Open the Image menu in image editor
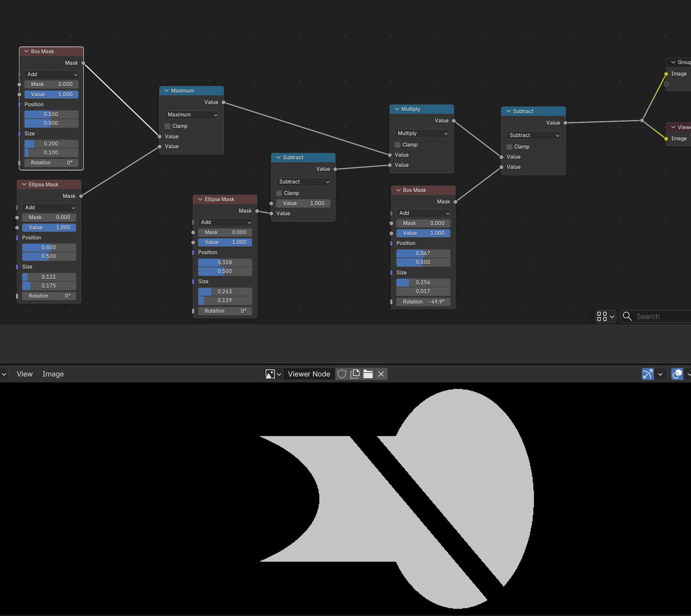691x616 pixels. click(53, 374)
